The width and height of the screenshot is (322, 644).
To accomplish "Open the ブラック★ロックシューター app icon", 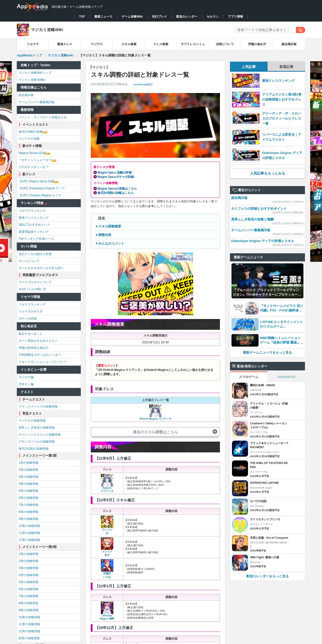I will [240, 449].
